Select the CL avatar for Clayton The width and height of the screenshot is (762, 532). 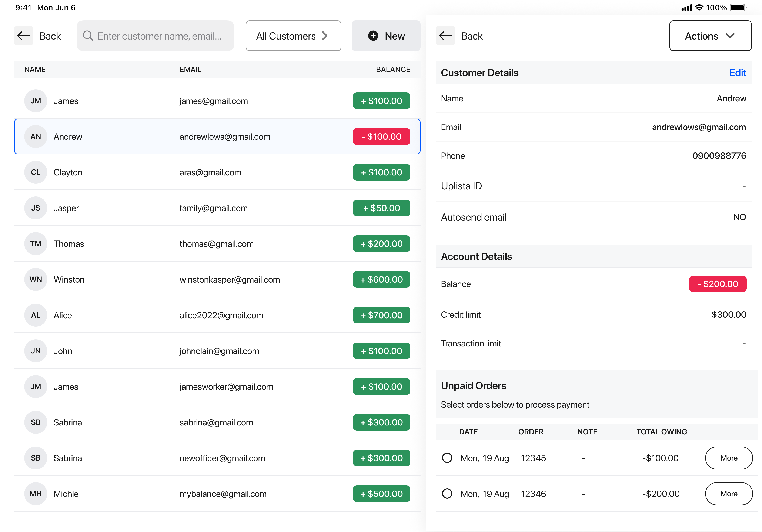(36, 172)
